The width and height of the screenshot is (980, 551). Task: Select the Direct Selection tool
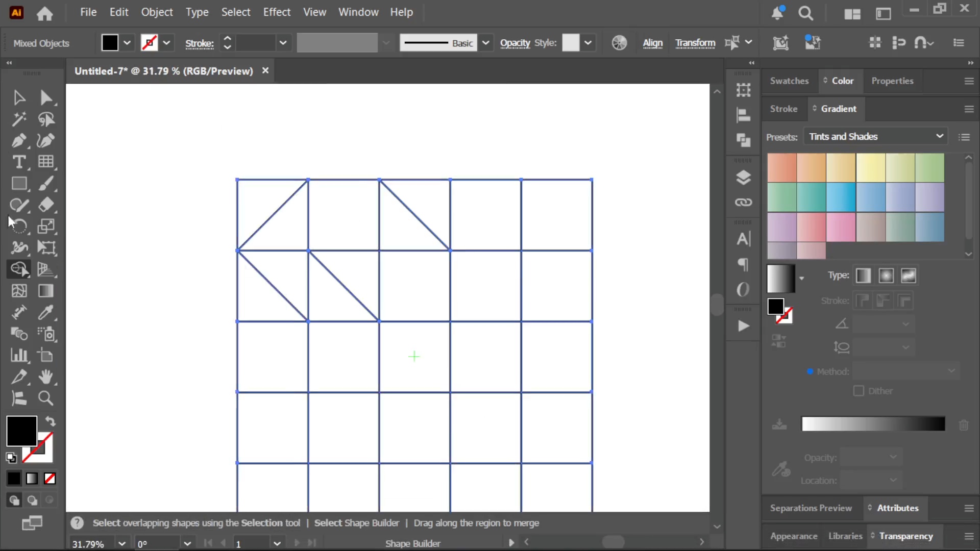pos(46,97)
